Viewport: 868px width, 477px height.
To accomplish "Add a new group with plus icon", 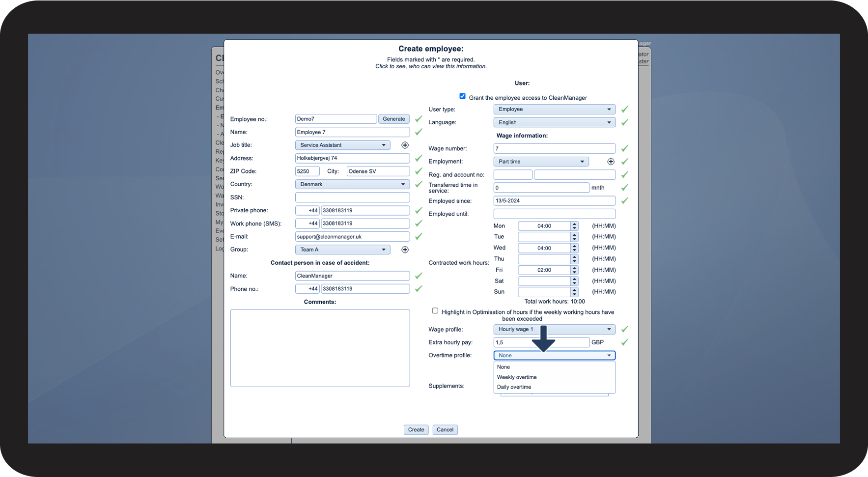I will click(405, 250).
